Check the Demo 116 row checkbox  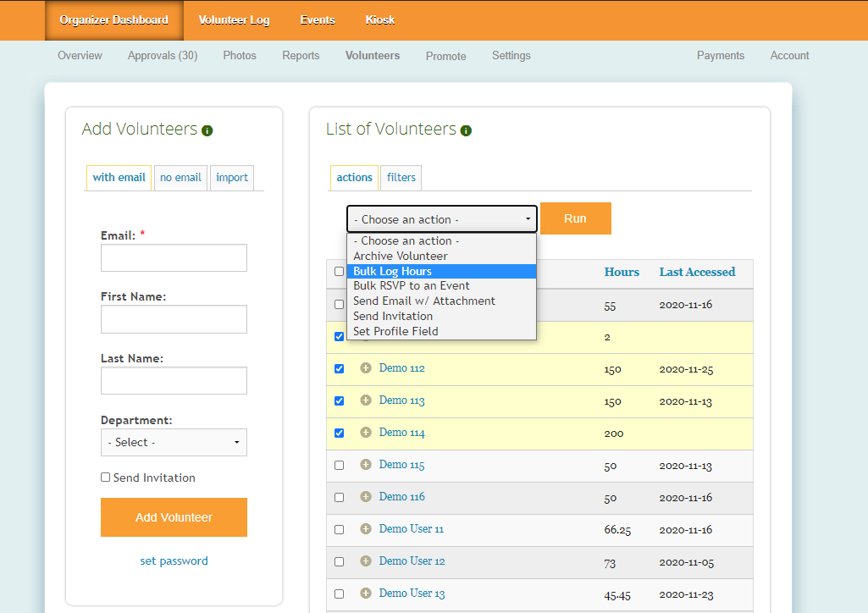click(x=340, y=498)
